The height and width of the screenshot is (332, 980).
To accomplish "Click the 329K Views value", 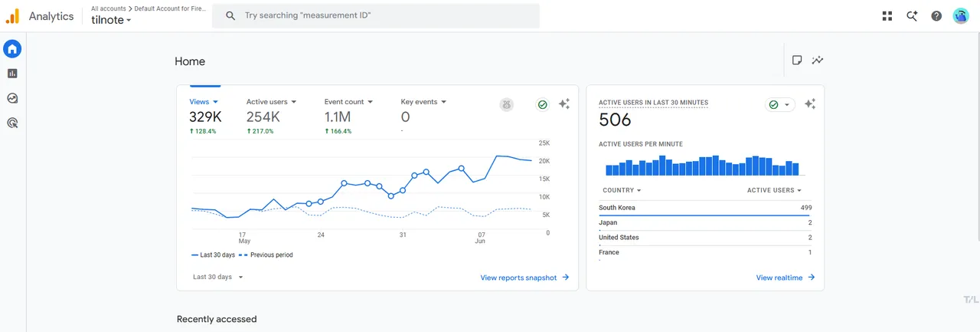I will point(205,117).
